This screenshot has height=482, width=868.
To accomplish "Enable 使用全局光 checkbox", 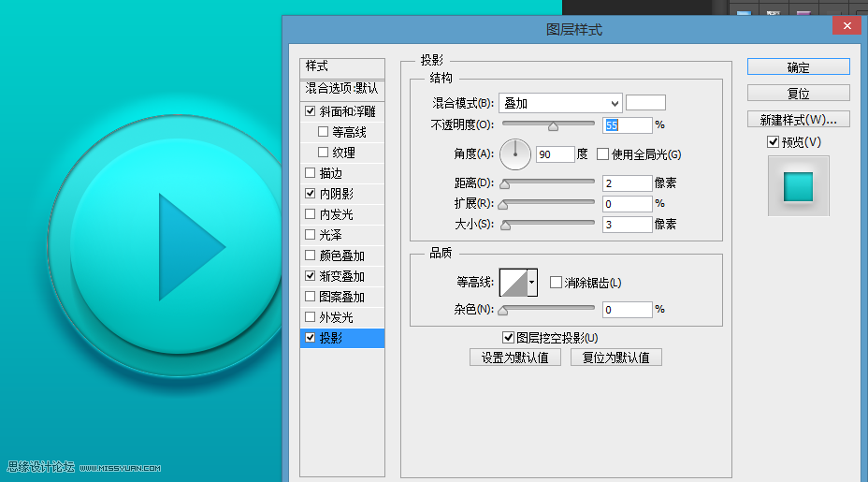I will click(x=603, y=154).
